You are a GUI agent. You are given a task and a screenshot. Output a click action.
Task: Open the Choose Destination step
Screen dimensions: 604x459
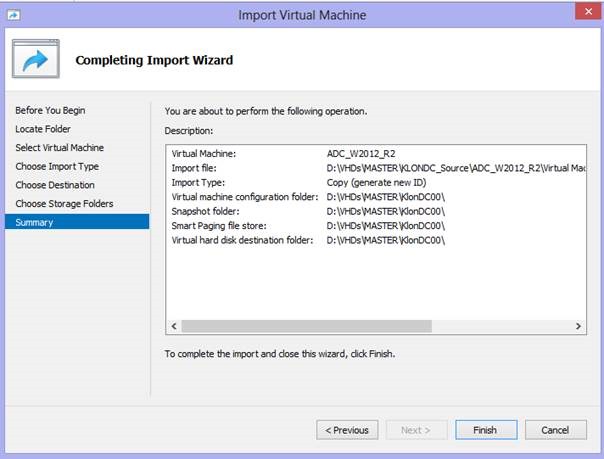55,185
